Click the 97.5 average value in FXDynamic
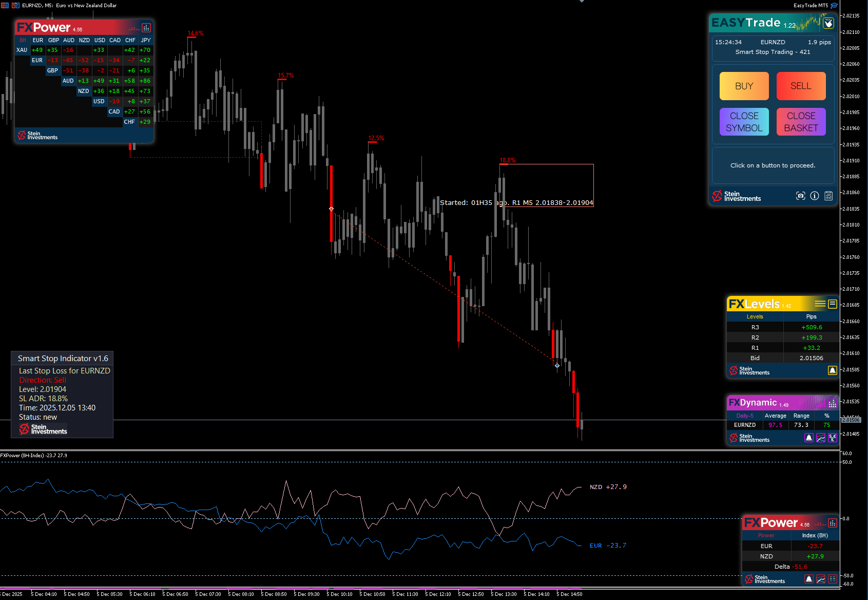This screenshot has height=600, width=868. [776, 425]
